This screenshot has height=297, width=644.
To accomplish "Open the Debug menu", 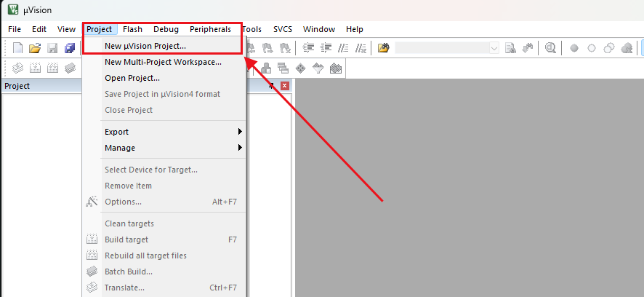I will click(x=166, y=29).
